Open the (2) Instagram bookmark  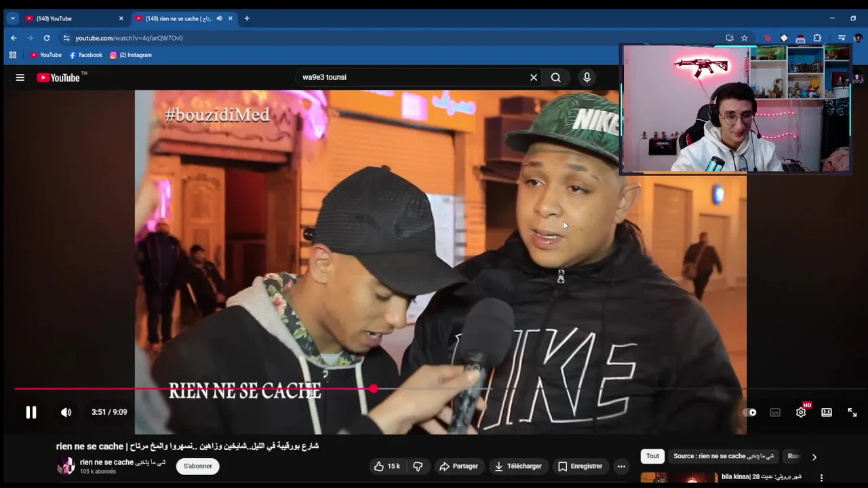pos(131,55)
